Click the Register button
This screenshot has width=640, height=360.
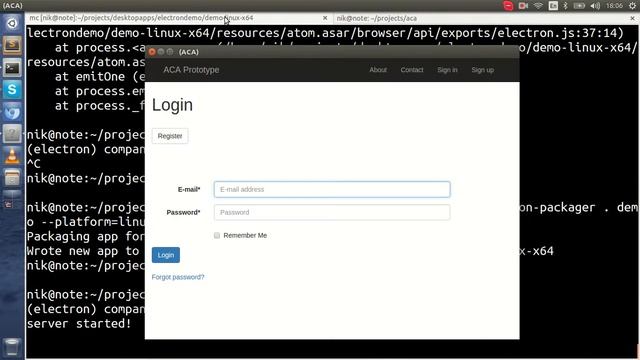170,136
